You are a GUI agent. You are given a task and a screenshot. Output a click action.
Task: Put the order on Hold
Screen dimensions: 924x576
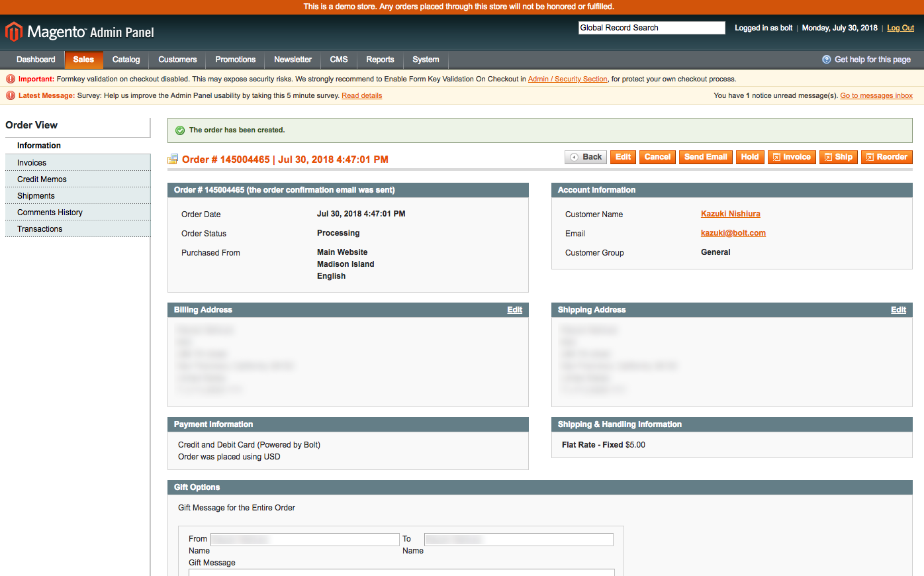pos(750,157)
